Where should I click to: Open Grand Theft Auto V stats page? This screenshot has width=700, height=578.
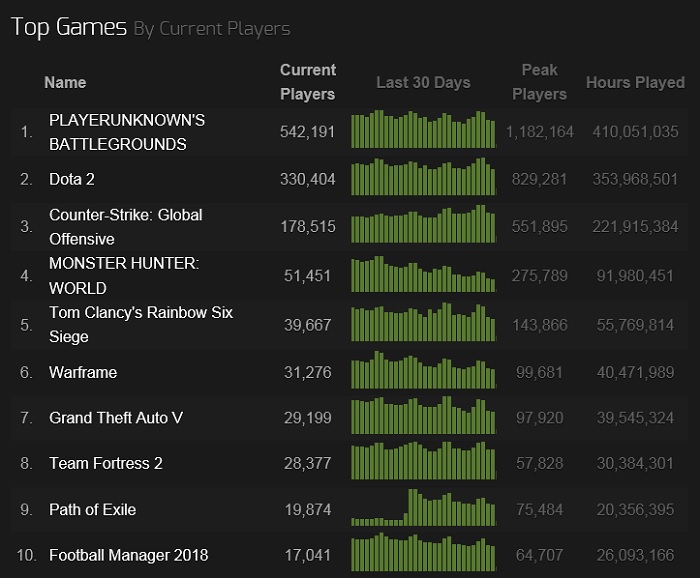[113, 417]
